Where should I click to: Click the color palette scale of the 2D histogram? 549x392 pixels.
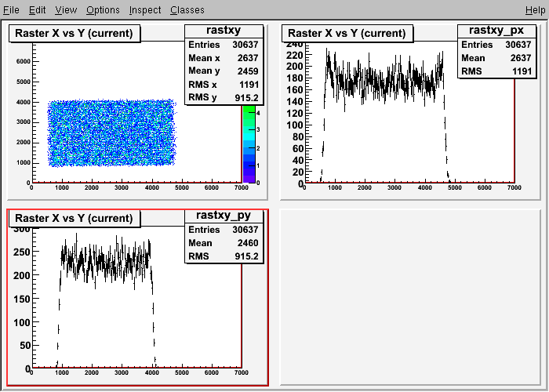click(x=249, y=143)
